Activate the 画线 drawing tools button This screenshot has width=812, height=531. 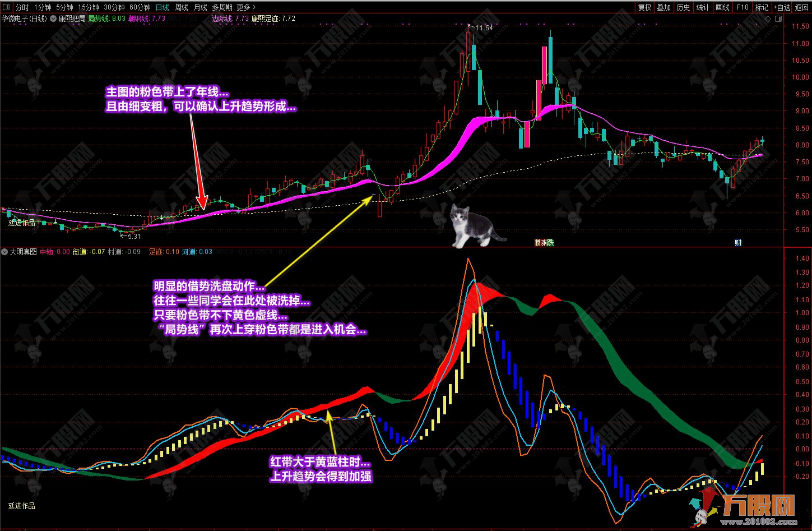click(x=723, y=7)
